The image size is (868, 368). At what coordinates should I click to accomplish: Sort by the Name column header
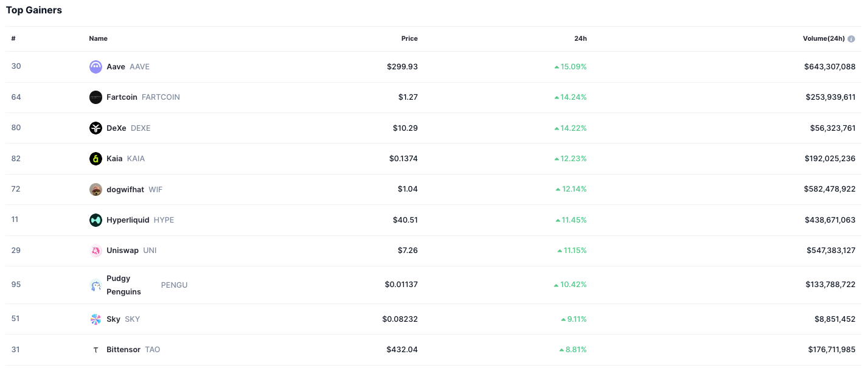[x=98, y=38]
